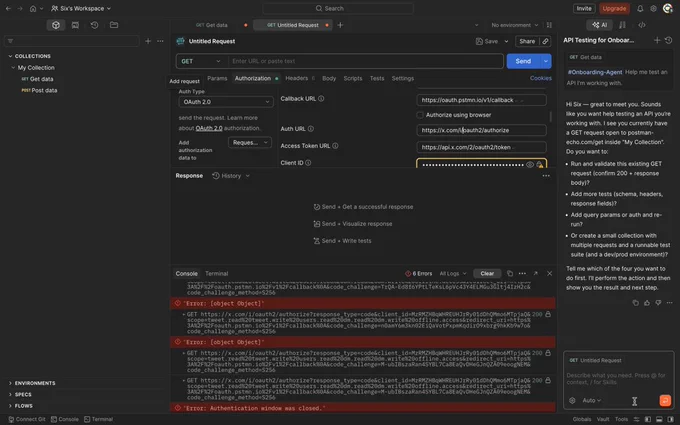
Task: Thumbs down the AI response
Action: click(x=658, y=303)
